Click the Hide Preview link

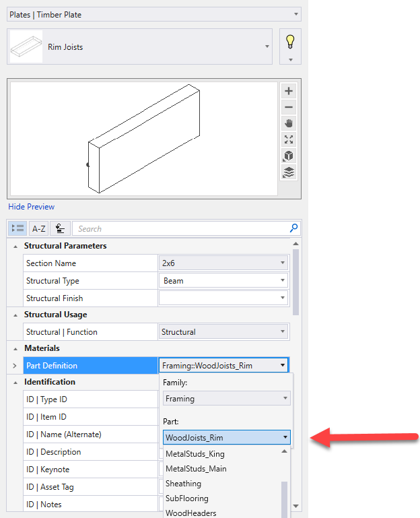tap(32, 207)
